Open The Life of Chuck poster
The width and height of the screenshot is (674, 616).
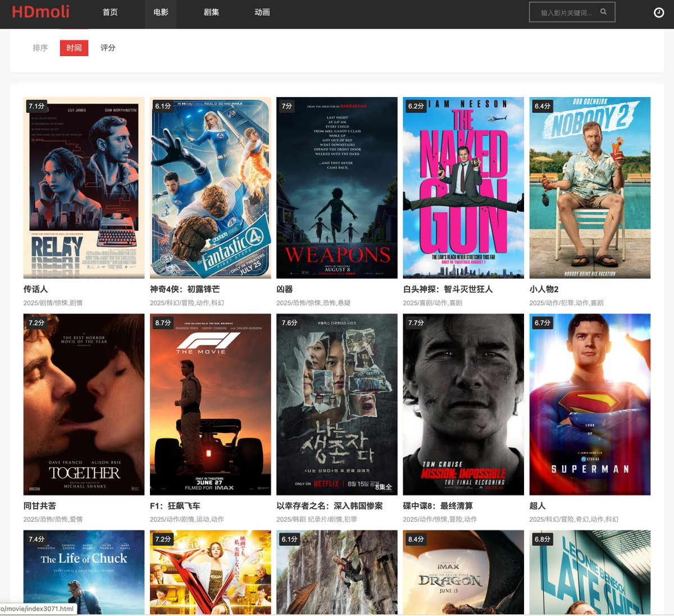click(84, 572)
